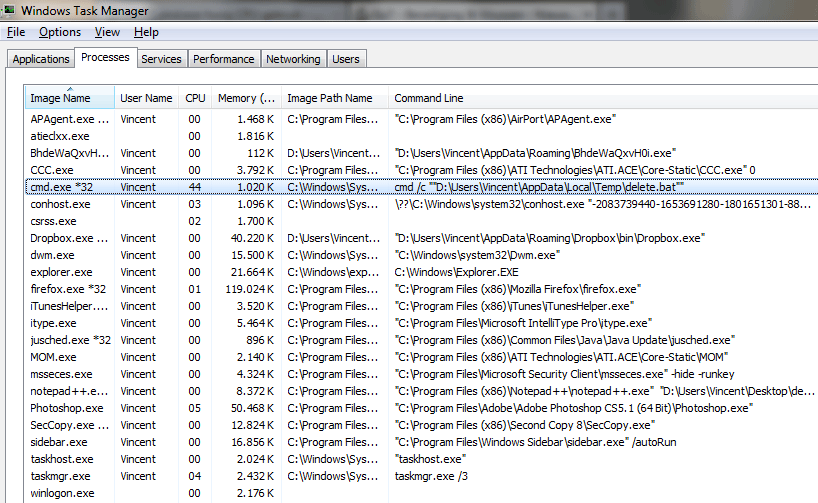This screenshot has height=503, width=818.
Task: Select the taskmgr.exe process
Action: coord(422,476)
